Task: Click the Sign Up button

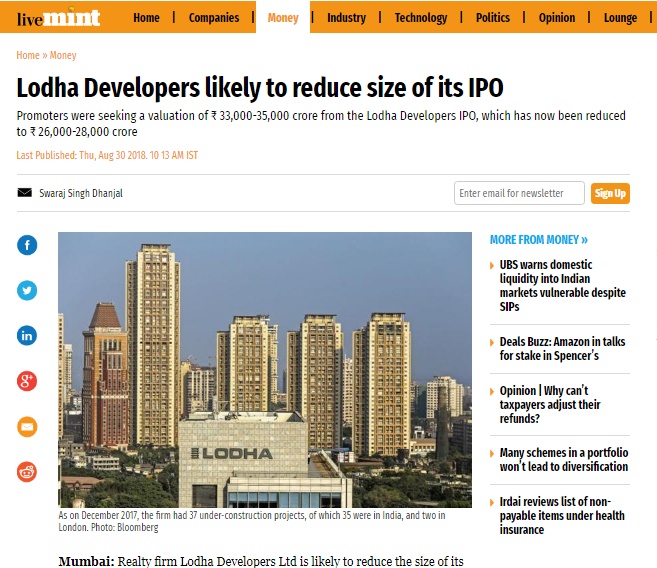Action: [x=610, y=194]
